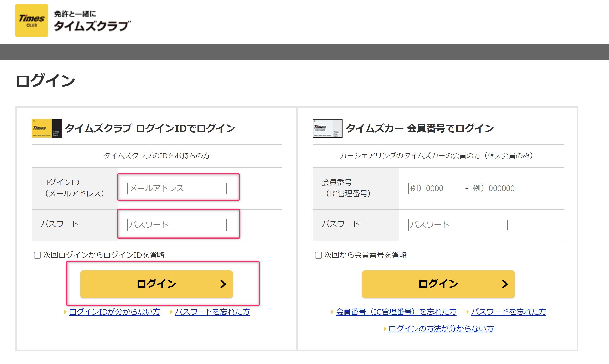This screenshot has height=364, width=609.
Task: Open ログインIDが分からない方 link
Action: click(x=114, y=312)
